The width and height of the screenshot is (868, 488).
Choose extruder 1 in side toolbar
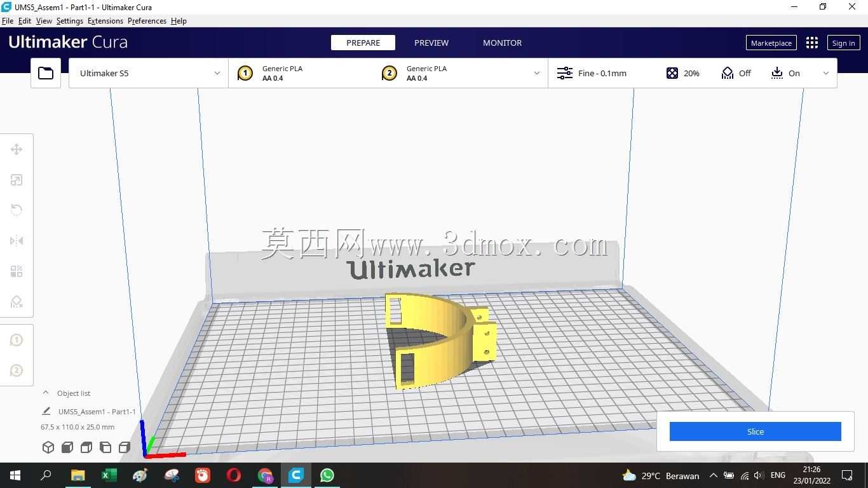pyautogui.click(x=17, y=340)
